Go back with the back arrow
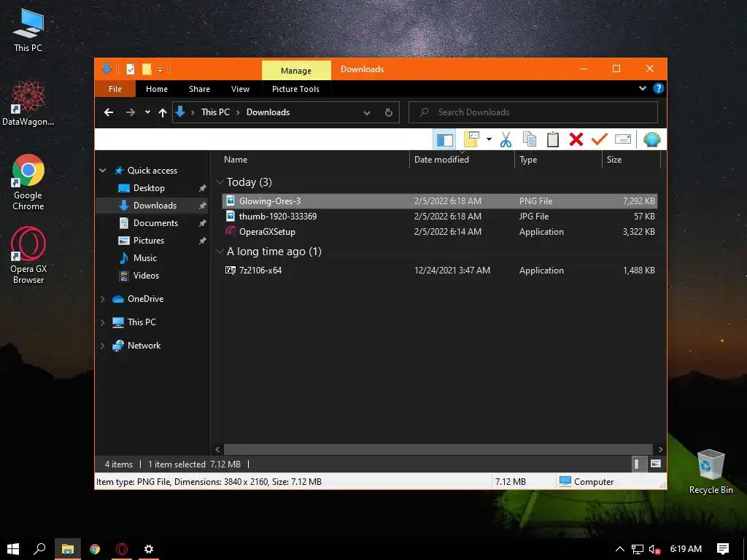Image resolution: width=747 pixels, height=560 pixels. click(109, 112)
